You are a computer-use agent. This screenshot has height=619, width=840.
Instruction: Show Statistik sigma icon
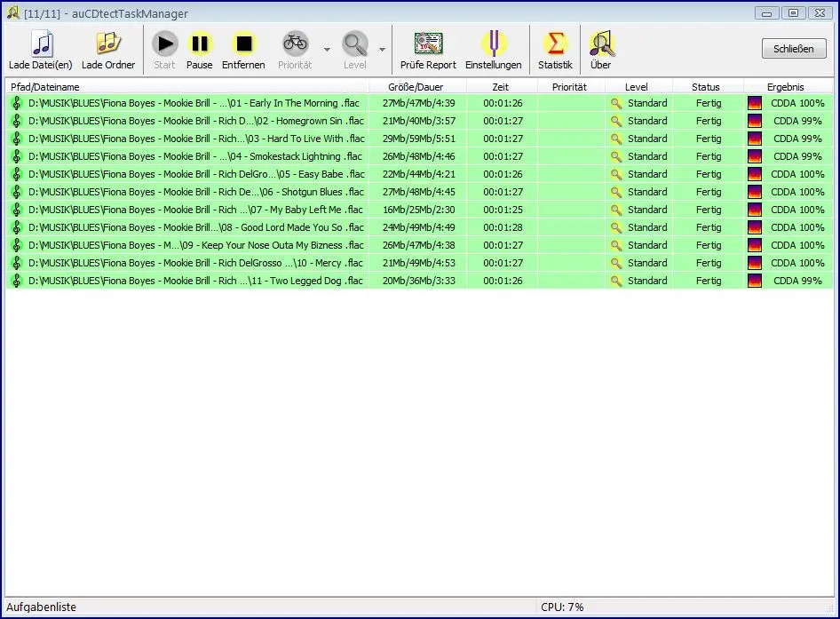click(x=556, y=44)
